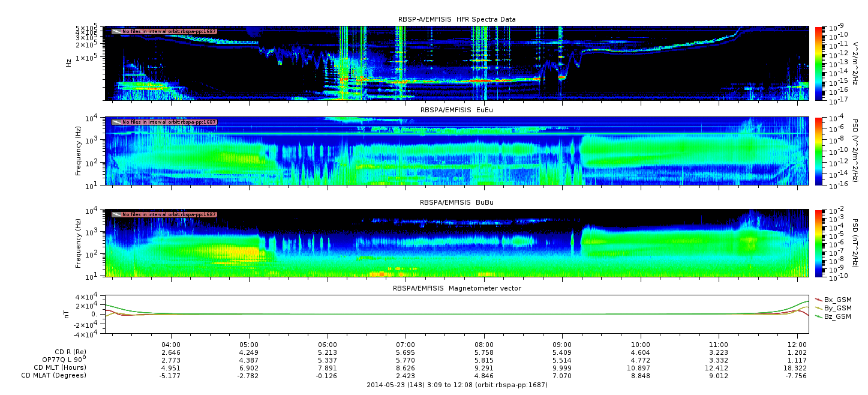Viewport: 868px width, 395px height.
Task: Click the RBSPA/EMFISIS BuBu panel title
Action: tap(456, 203)
